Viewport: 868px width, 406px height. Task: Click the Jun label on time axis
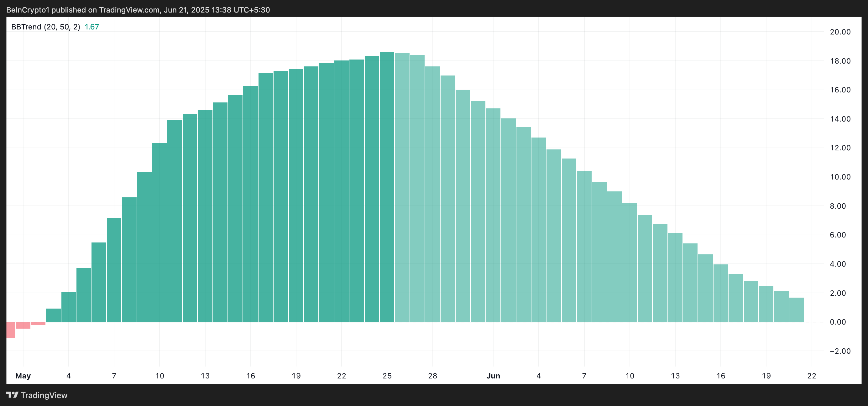point(493,376)
